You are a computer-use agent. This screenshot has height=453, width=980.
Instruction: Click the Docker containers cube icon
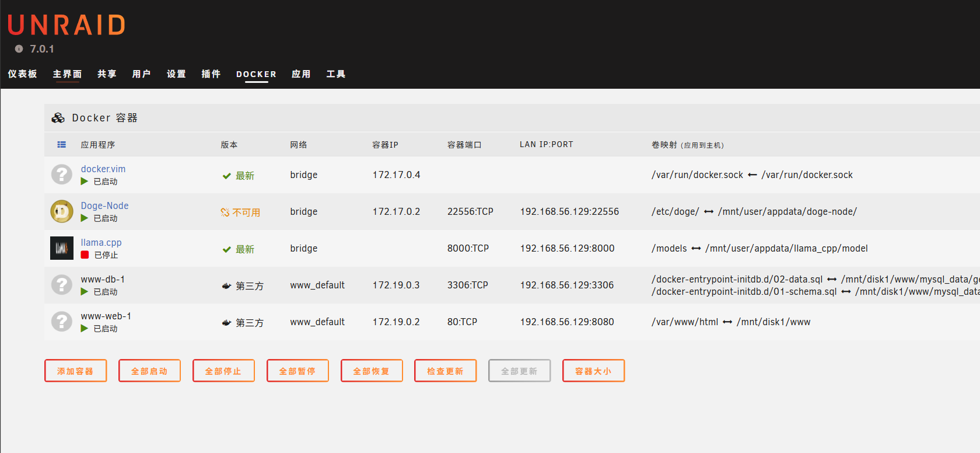pyautogui.click(x=58, y=118)
